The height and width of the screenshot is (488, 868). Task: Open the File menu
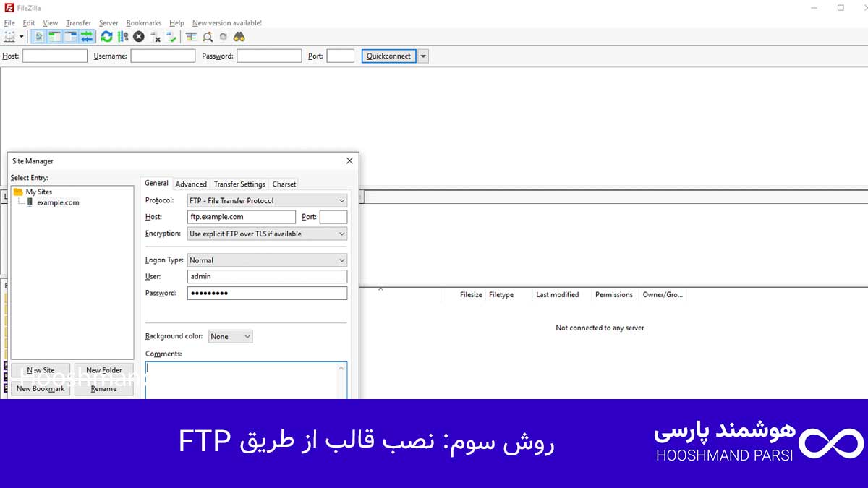[9, 23]
